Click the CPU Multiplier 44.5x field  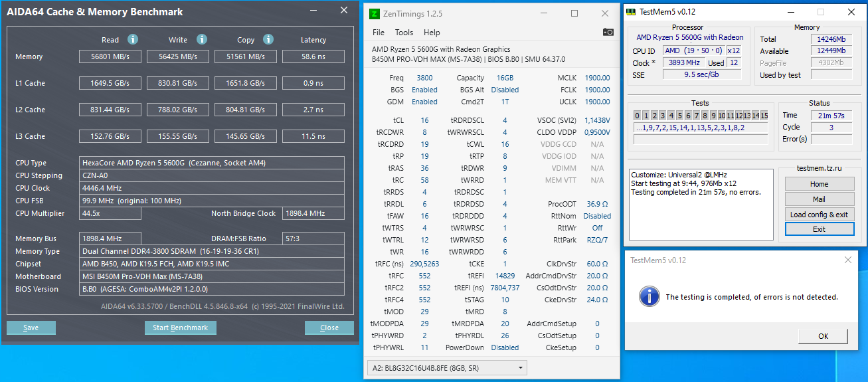coord(110,213)
